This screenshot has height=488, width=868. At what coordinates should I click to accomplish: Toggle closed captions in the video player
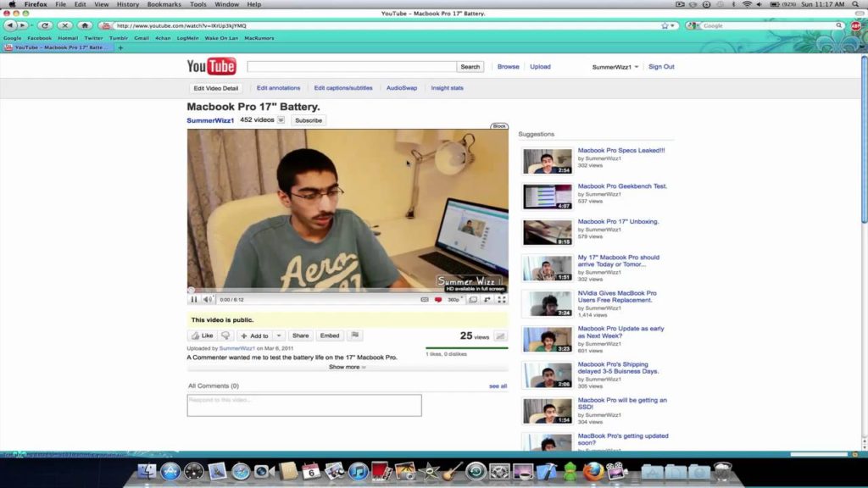(x=425, y=299)
